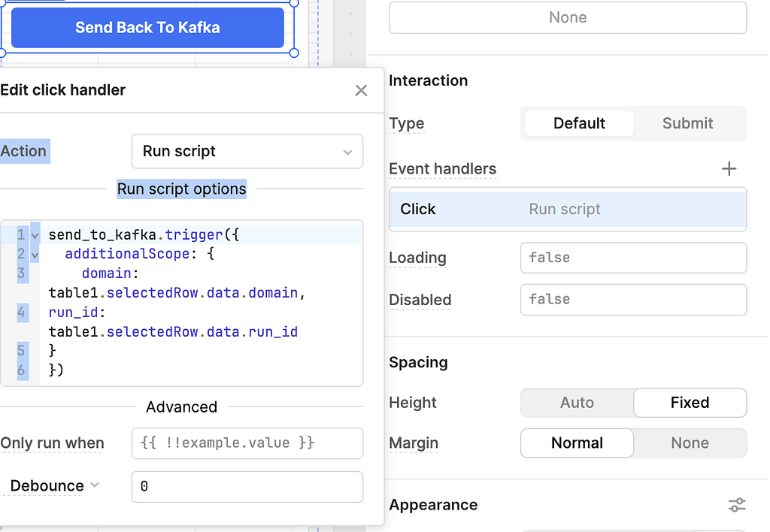Edit the Loading false field
770x532 pixels.
tap(633, 258)
